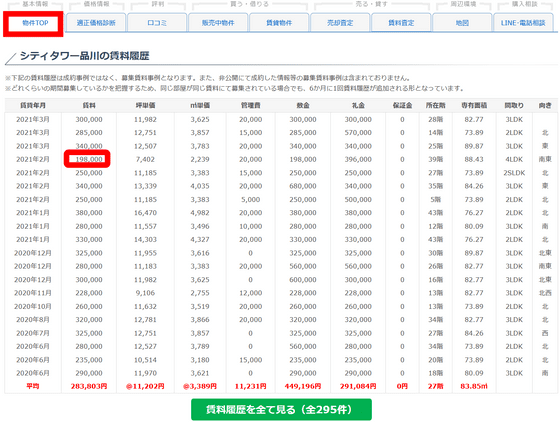The image size is (560, 422).
Task: Click the 礼金 column header
Action: [358, 106]
